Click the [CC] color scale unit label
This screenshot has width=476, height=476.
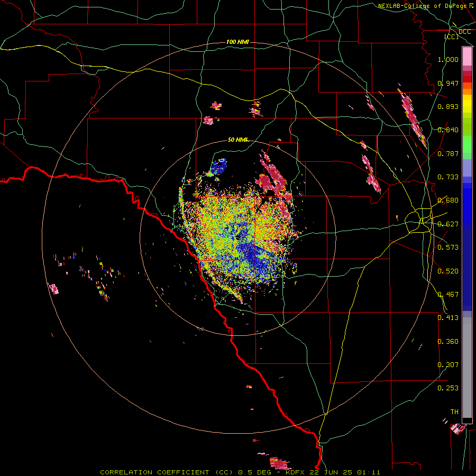(452, 36)
